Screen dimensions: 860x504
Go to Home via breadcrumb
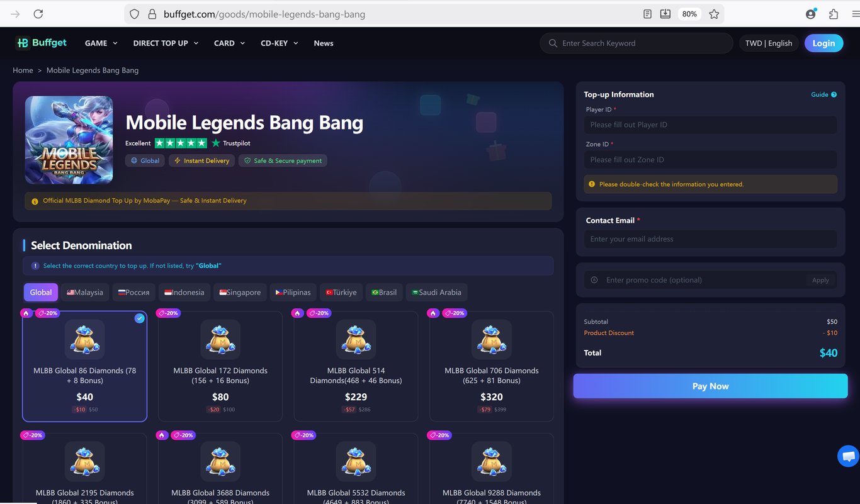pos(23,70)
